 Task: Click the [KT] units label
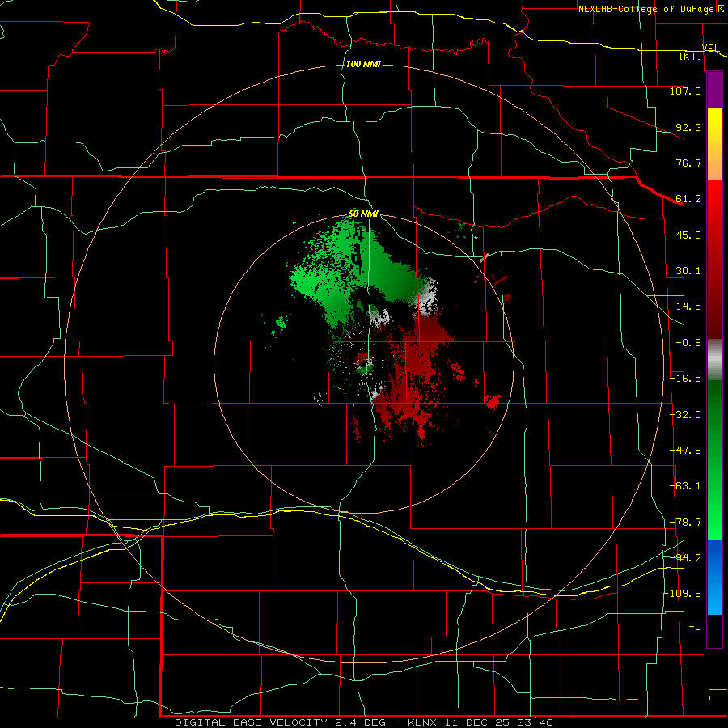tap(691, 56)
